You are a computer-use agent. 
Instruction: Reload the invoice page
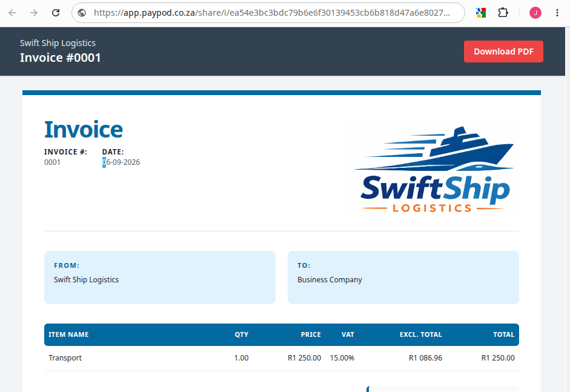[56, 13]
